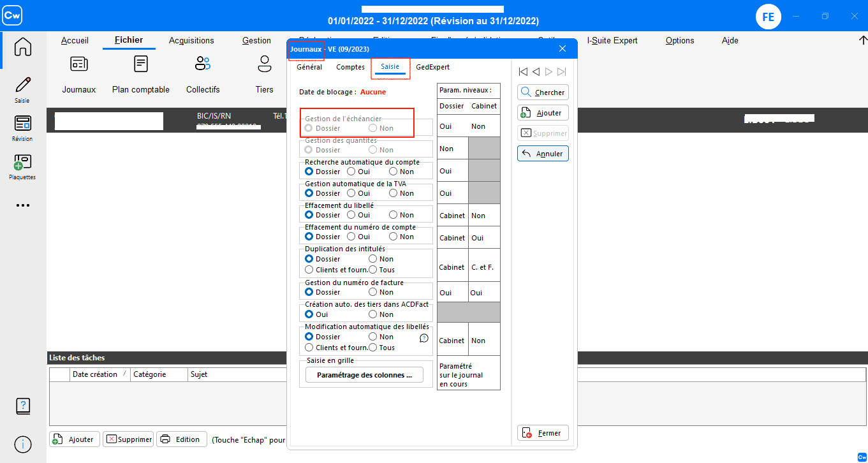The image size is (868, 463).
Task: Open help bubble for Modification automatique des libellés
Action: (424, 338)
